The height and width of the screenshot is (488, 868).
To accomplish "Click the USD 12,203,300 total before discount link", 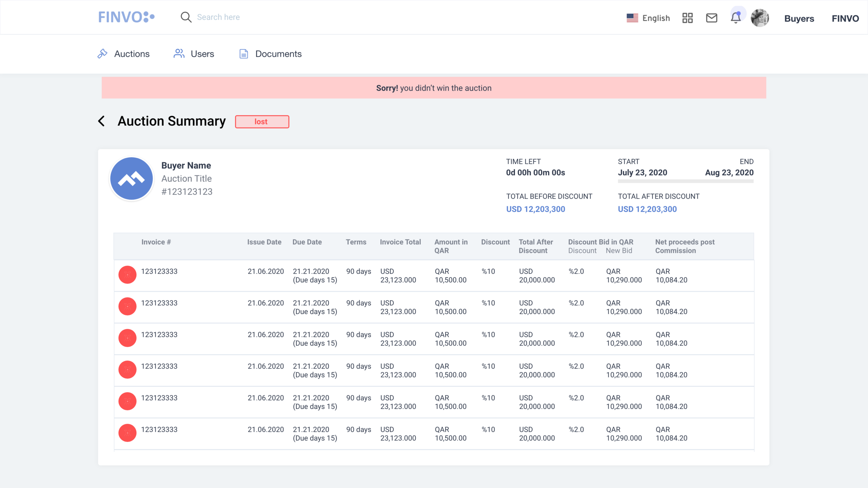I will pos(535,209).
